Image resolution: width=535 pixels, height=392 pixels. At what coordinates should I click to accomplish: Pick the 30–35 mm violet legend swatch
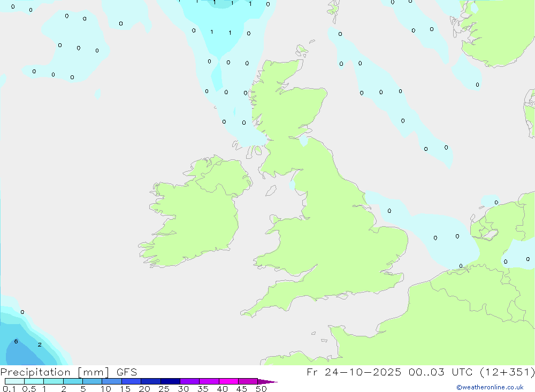189,381
